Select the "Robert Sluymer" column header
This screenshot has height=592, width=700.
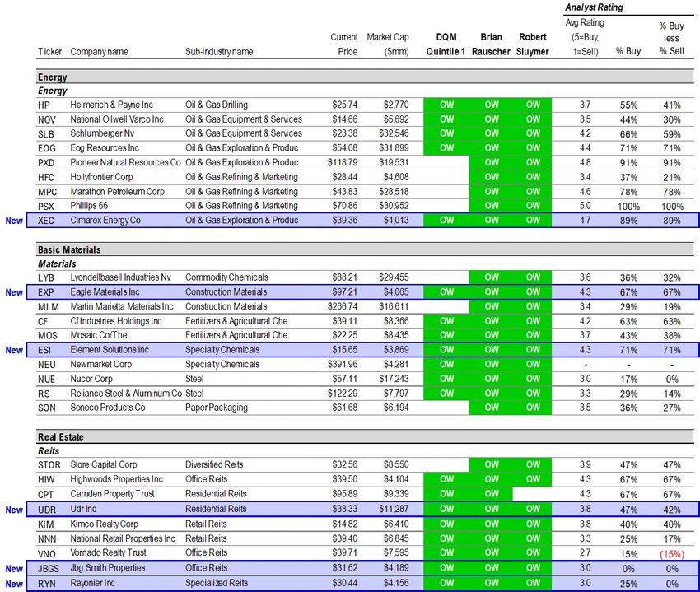533,44
